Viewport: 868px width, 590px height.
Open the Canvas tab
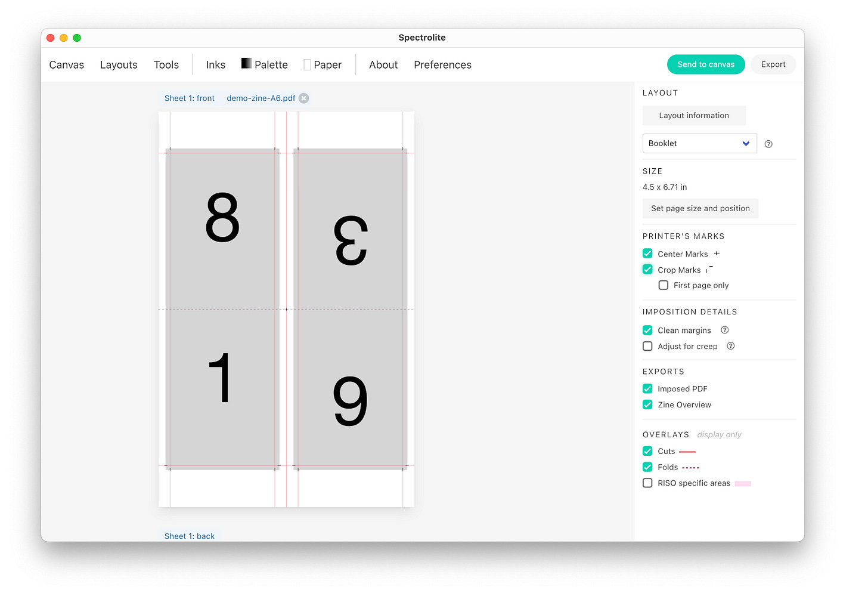pos(67,64)
